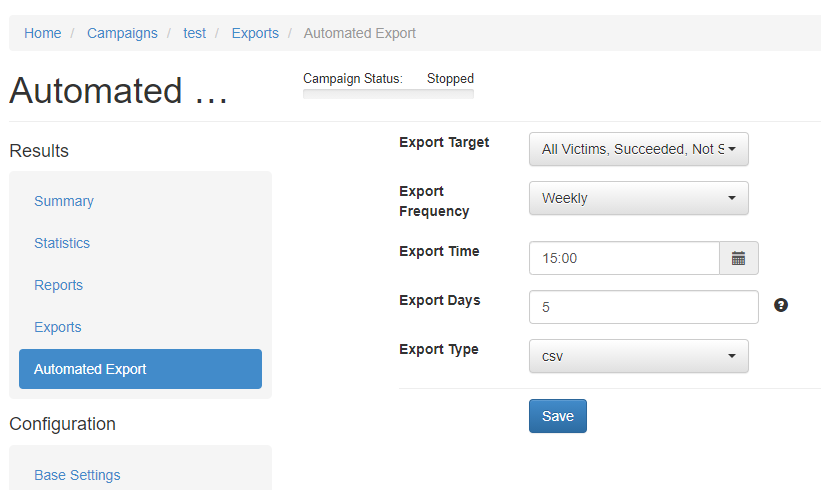Screen dimensions: 821x490
Task: Expand the Export Target dropdown
Action: (639, 149)
